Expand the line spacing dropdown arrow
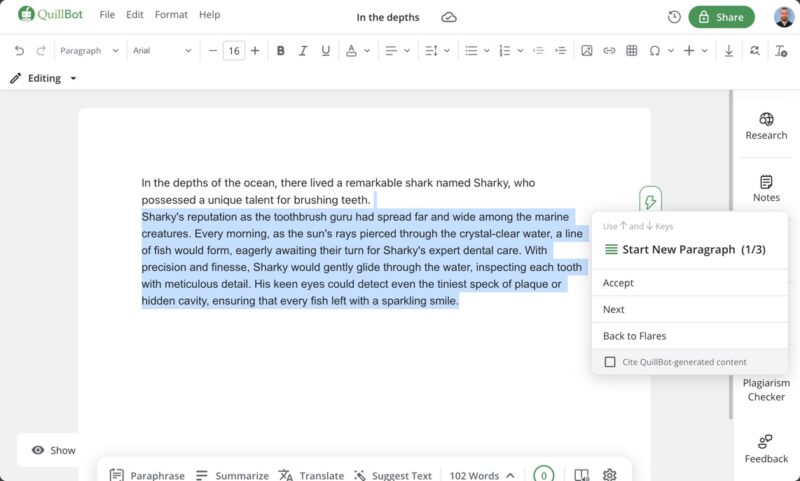 coord(447,50)
